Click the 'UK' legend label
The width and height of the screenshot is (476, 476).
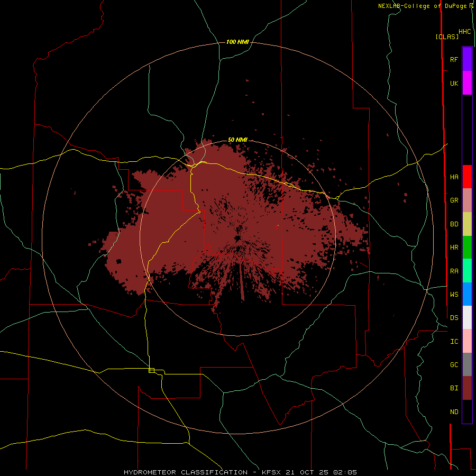point(454,83)
